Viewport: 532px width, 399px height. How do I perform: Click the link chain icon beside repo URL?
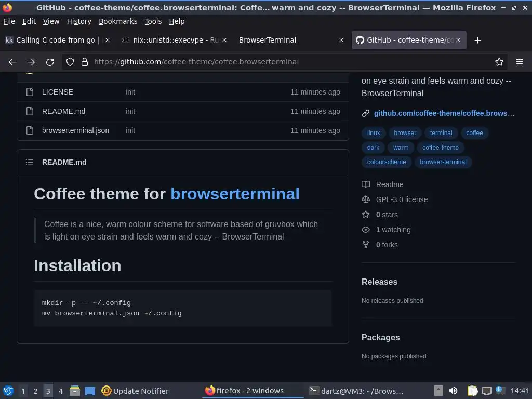click(365, 113)
